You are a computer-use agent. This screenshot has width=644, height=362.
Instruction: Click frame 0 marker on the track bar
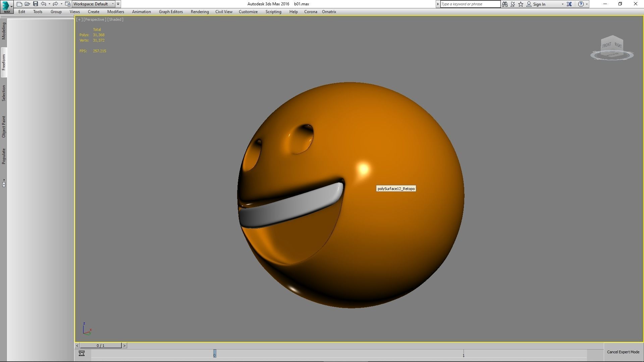point(215,354)
